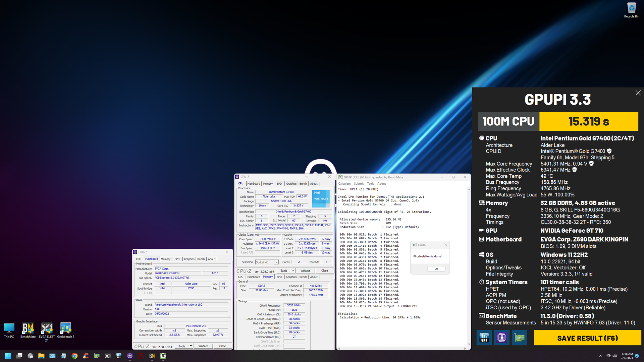
Task: Open Graphics tab in CPU-Z motherboard window
Action: (x=189, y=259)
